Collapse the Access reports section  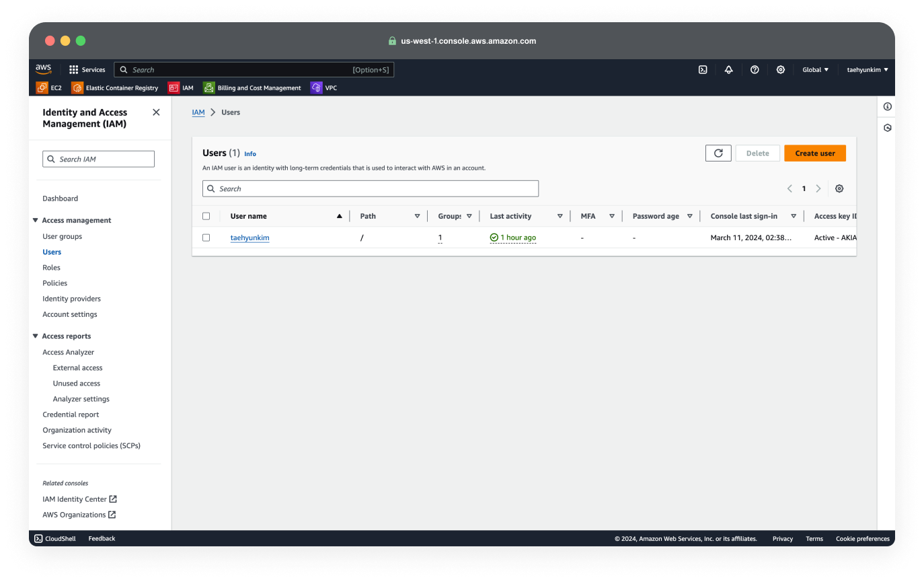click(x=35, y=336)
